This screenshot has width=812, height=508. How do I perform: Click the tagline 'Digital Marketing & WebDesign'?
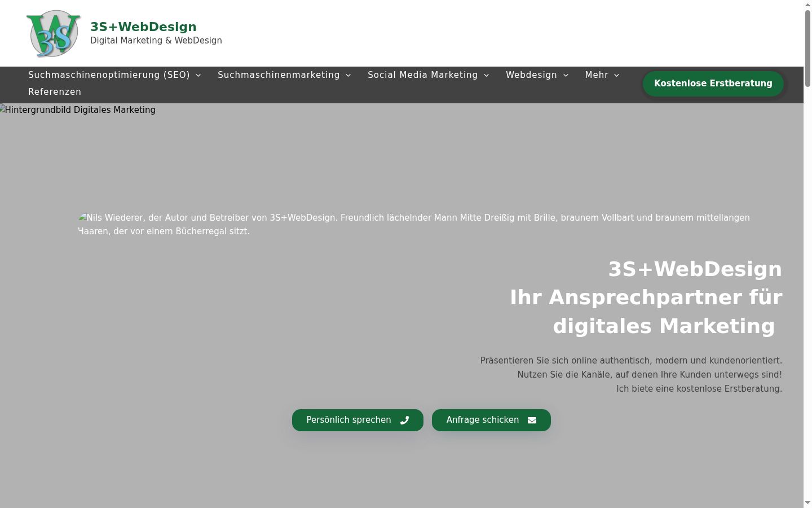click(156, 41)
